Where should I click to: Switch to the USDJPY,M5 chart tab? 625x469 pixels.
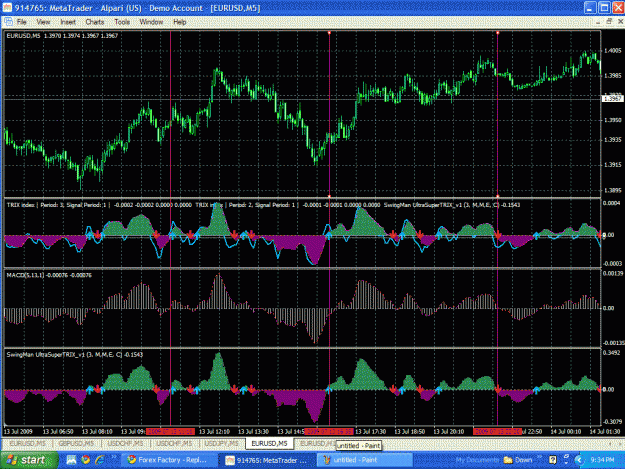tap(221, 443)
